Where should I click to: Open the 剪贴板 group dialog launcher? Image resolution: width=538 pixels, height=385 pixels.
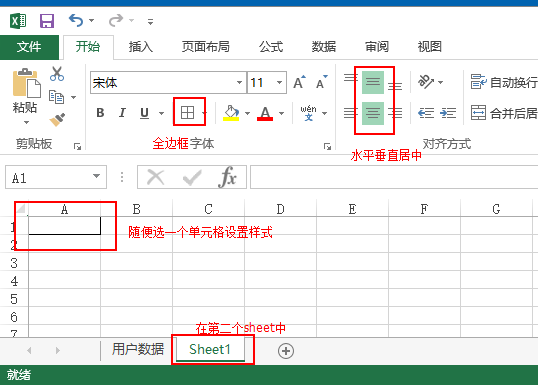(78, 147)
